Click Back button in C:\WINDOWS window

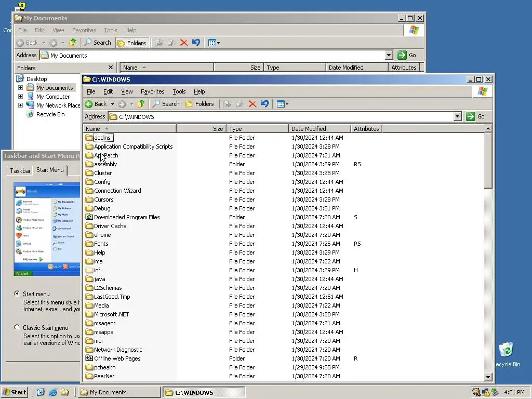pyautogui.click(x=96, y=104)
